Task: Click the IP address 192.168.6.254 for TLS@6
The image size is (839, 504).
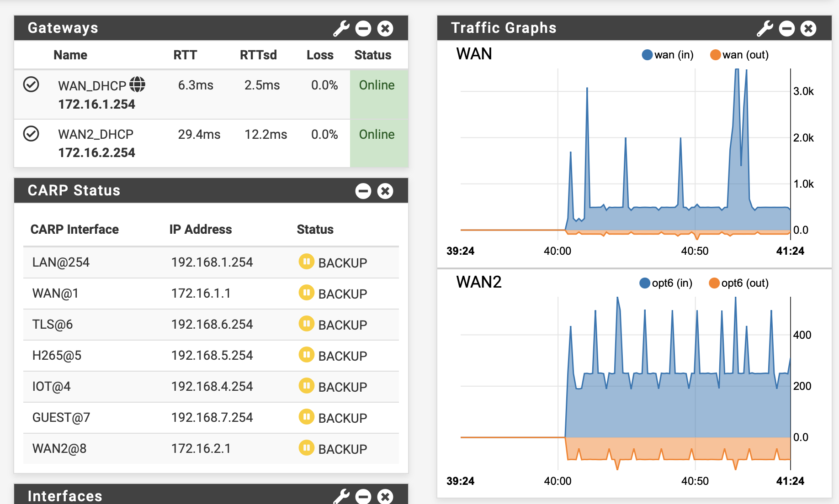Action: point(212,324)
